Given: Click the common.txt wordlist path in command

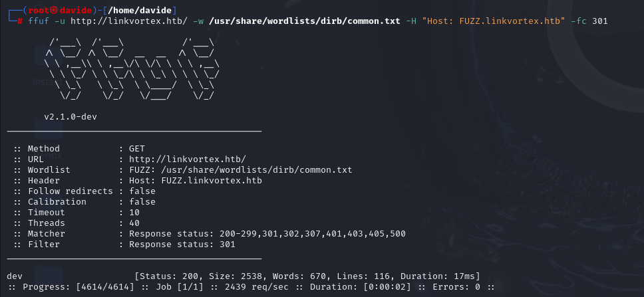Looking at the screenshot, I should point(304,21).
